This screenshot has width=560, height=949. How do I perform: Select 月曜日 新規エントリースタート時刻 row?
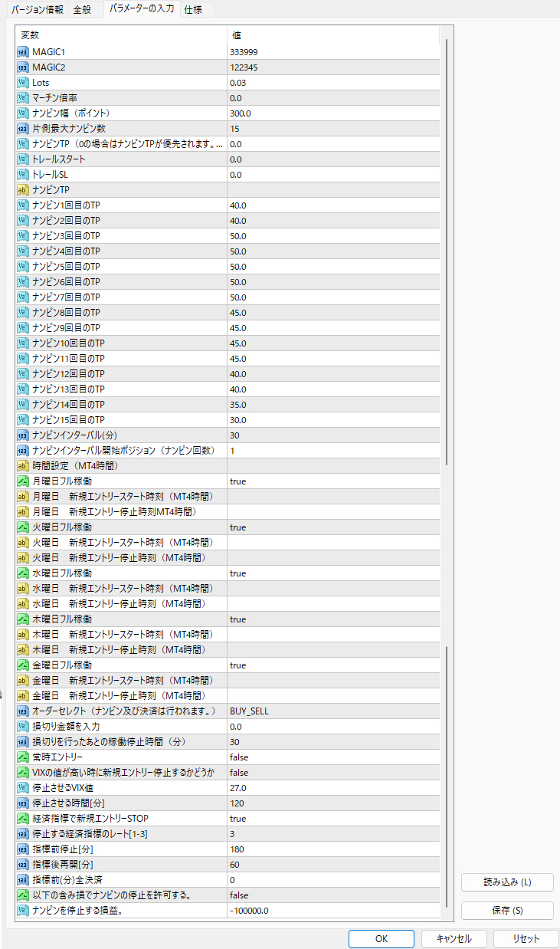click(x=228, y=497)
